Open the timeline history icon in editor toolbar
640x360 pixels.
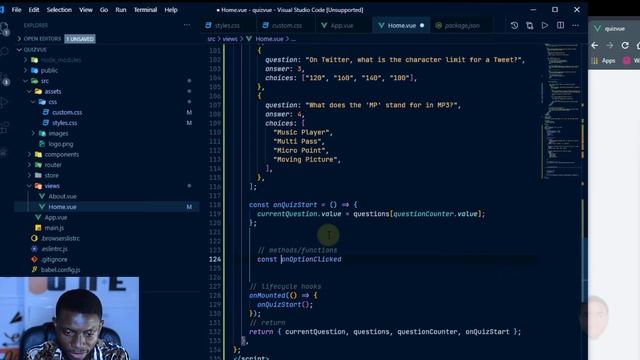514,25
